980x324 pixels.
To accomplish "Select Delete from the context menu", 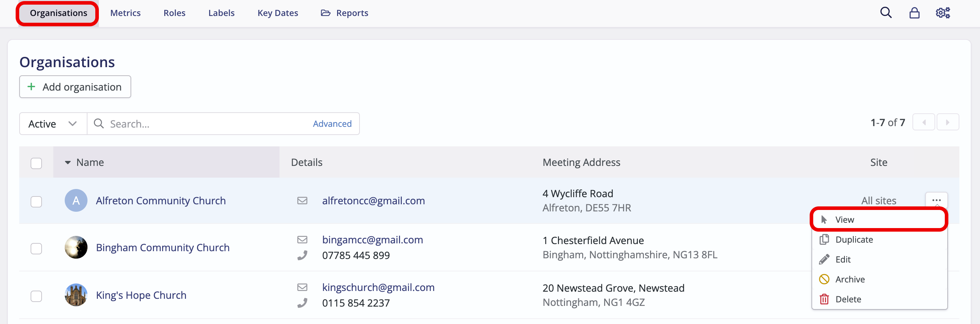I will 848,299.
